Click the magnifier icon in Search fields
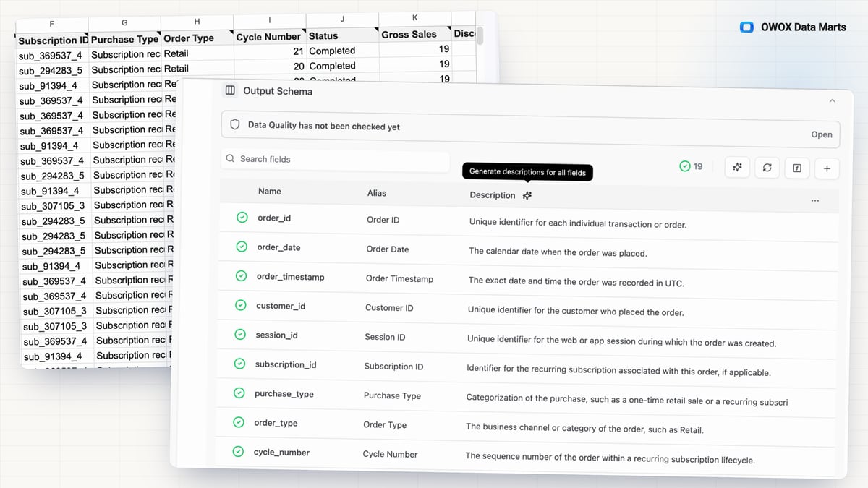This screenshot has height=488, width=868. coord(230,158)
